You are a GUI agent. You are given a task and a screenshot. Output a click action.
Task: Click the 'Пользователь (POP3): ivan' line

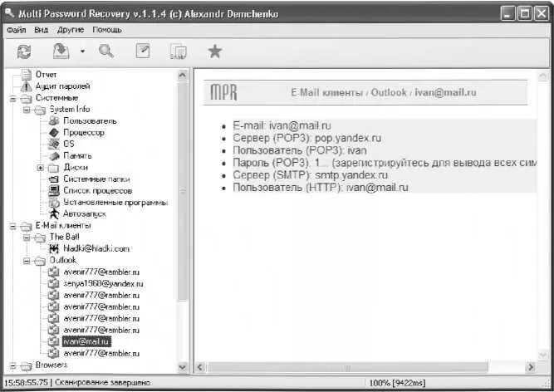(x=299, y=150)
